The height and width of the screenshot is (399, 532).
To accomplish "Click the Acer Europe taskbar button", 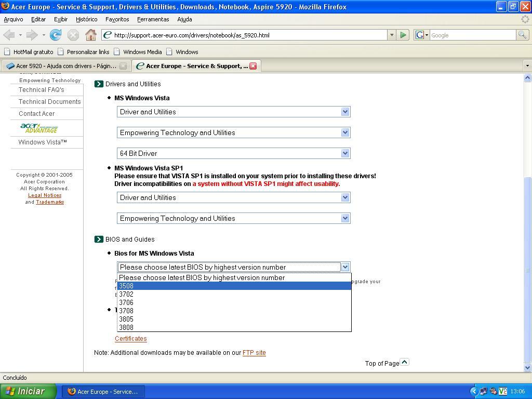I will point(103,392).
